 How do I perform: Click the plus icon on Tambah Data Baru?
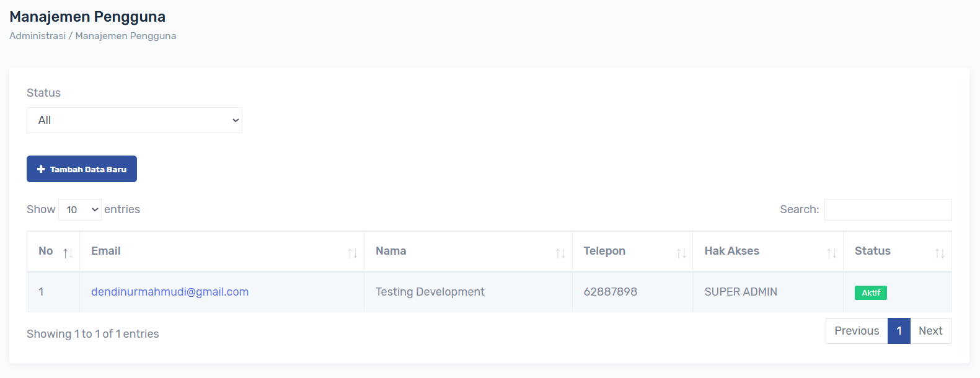(x=41, y=169)
